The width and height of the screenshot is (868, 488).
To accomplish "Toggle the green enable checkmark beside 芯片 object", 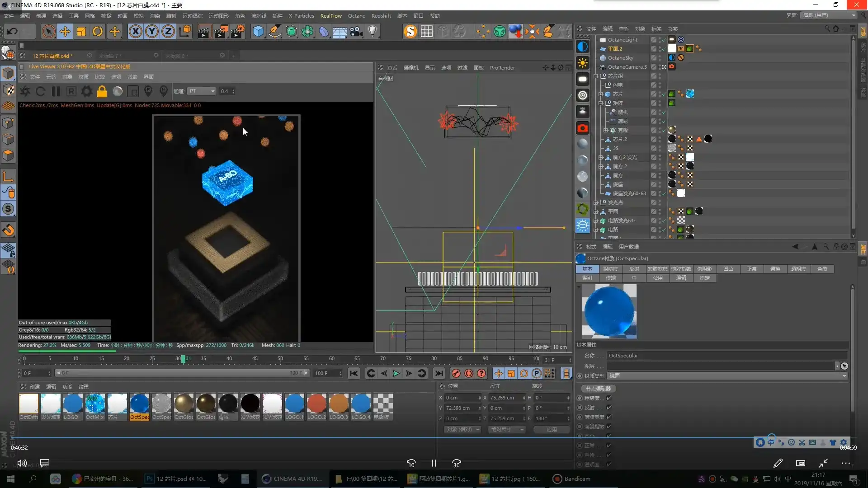I will pyautogui.click(x=664, y=94).
